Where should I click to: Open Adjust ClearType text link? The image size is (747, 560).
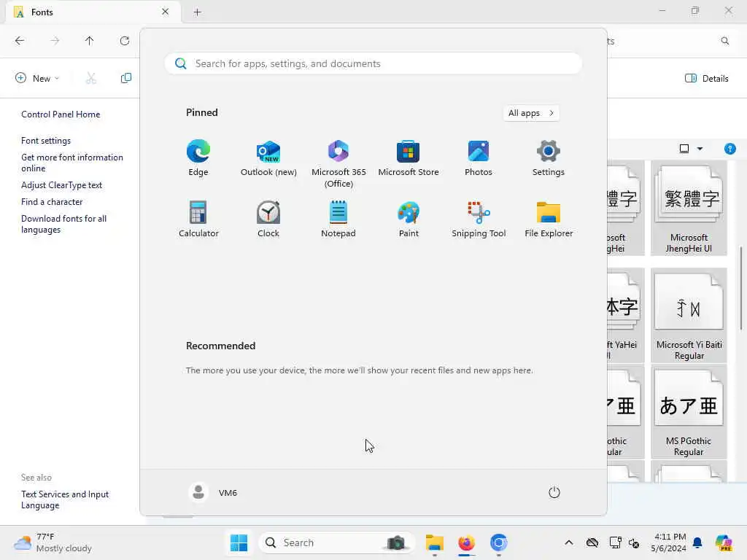coord(61,184)
